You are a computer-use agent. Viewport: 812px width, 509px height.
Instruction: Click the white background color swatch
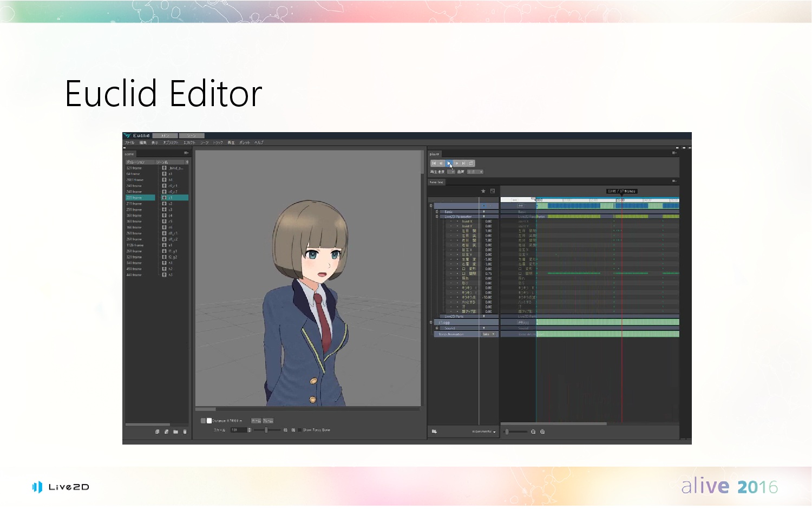[x=209, y=421]
